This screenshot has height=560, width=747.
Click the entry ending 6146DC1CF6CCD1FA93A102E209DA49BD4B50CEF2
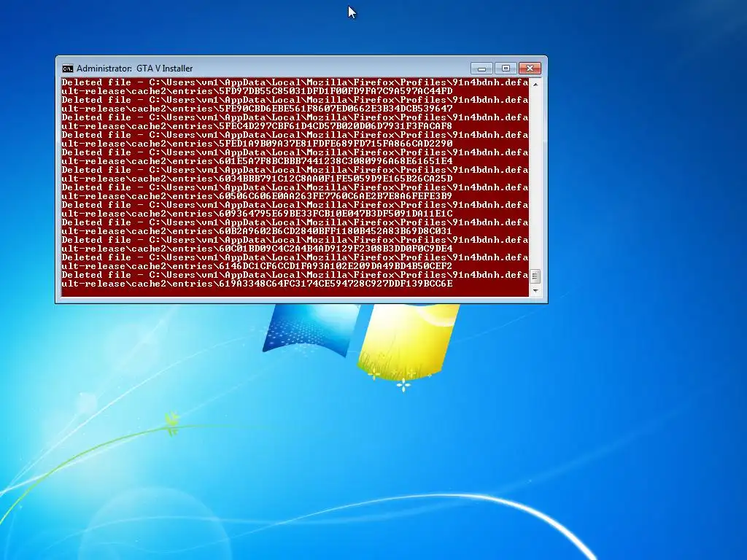pos(295,262)
